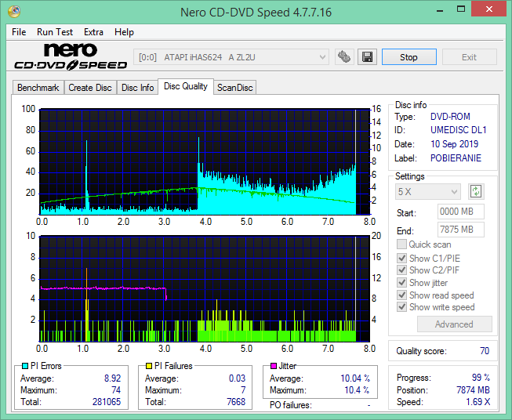The width and height of the screenshot is (512, 420).
Task: Click the cyan PI Errors color swatch
Action: pyautogui.click(x=25, y=366)
